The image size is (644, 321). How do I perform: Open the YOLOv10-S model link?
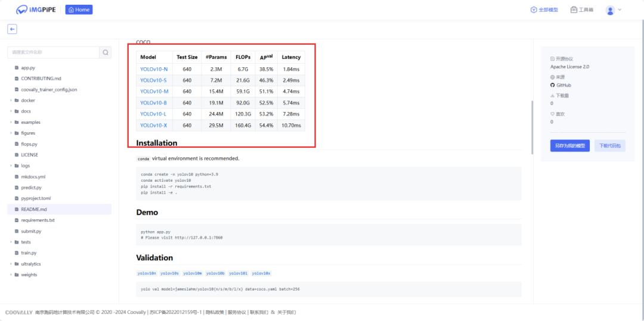click(x=153, y=80)
